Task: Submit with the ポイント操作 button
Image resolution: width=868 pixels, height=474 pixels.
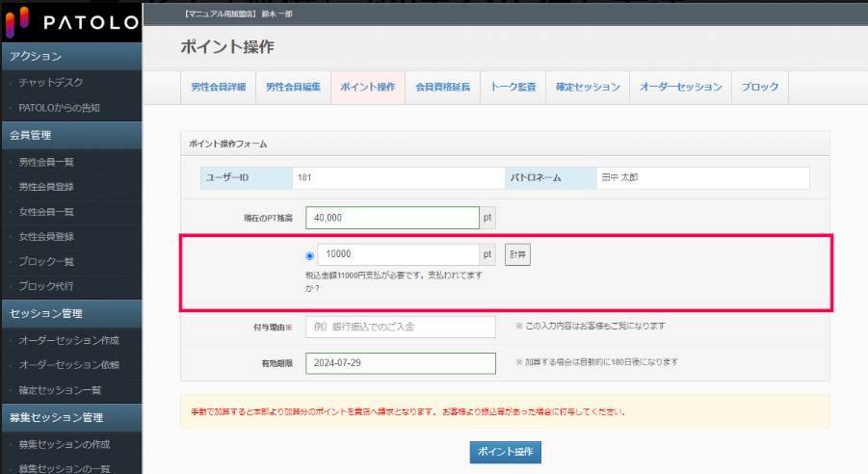Action: point(506,452)
